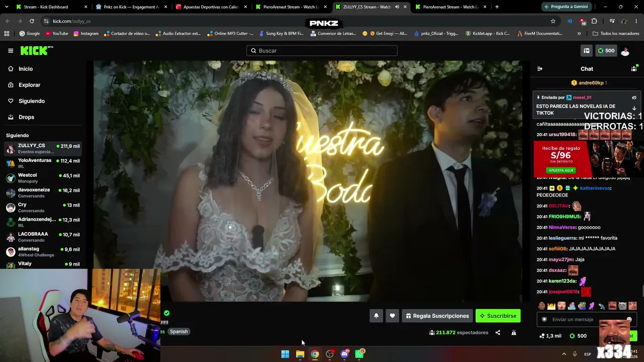Toggle stream notifications bell
Viewport: 644px width, 362px height.
point(376,316)
